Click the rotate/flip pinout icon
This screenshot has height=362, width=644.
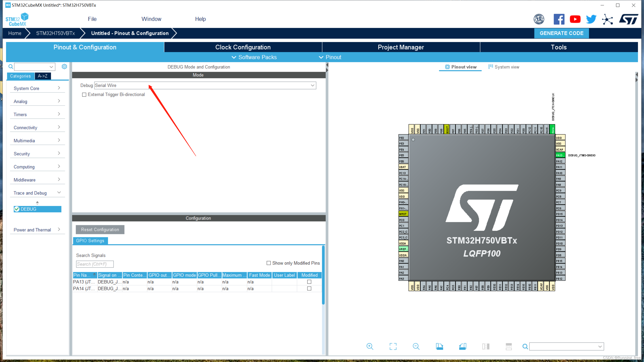point(439,346)
